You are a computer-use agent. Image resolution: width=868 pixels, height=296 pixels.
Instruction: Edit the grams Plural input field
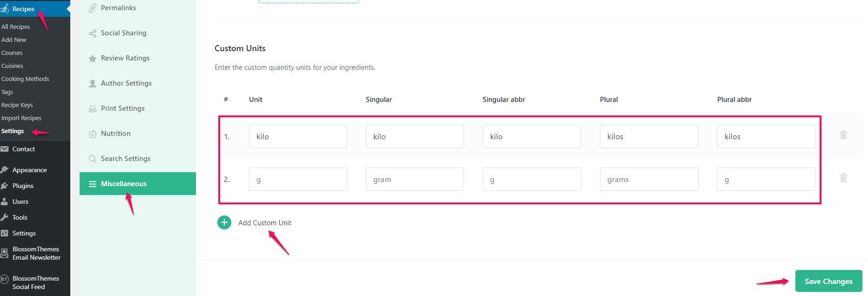[649, 179]
